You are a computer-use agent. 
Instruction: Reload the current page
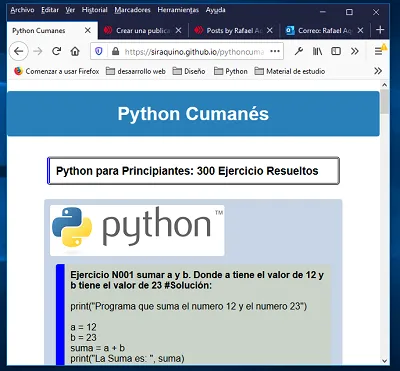coord(56,51)
